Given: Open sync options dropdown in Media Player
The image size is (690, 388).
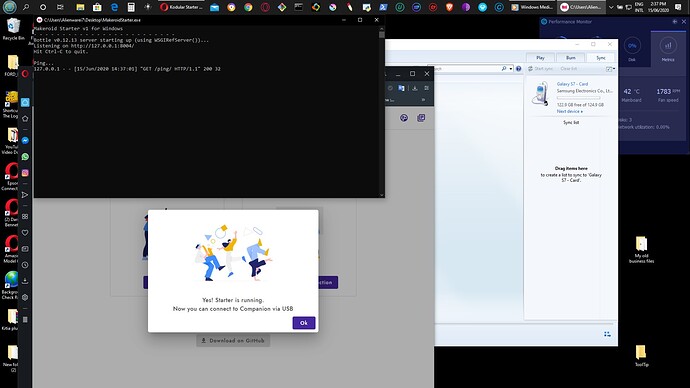Looking at the screenshot, I should pyautogui.click(x=610, y=69).
